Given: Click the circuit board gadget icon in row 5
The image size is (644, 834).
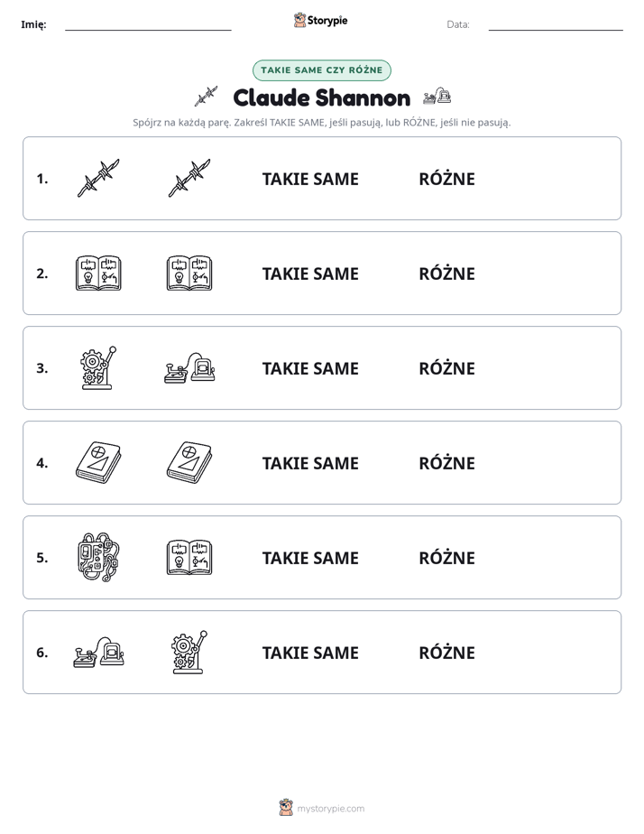Looking at the screenshot, I should click(98, 557).
